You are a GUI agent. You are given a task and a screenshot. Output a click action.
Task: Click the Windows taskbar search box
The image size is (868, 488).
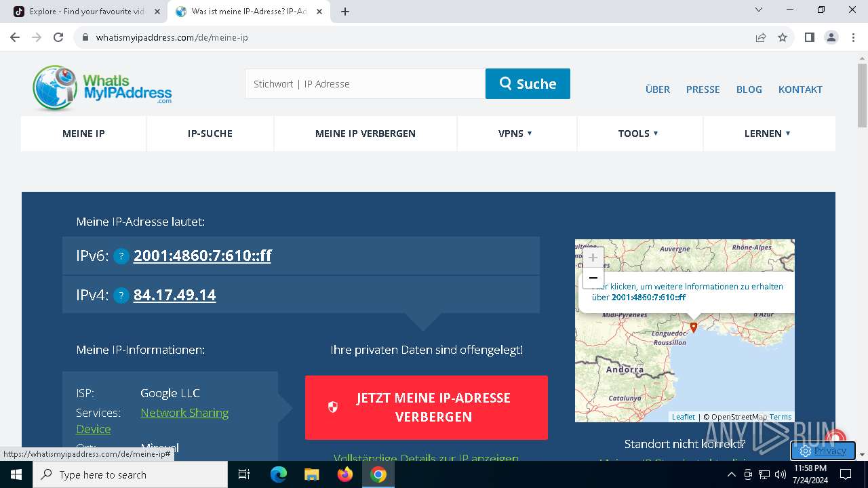point(130,474)
